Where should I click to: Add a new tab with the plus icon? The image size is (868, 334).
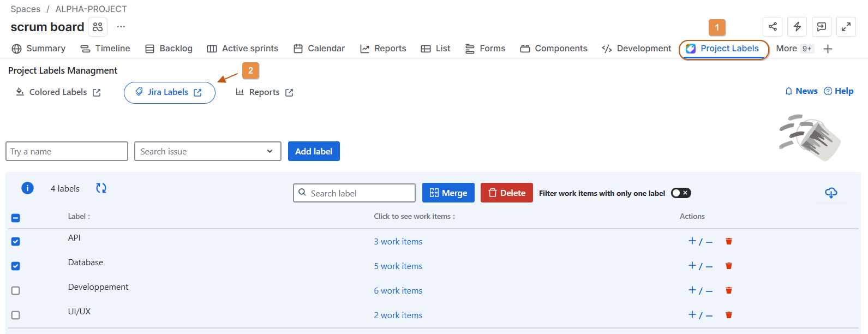coord(828,49)
